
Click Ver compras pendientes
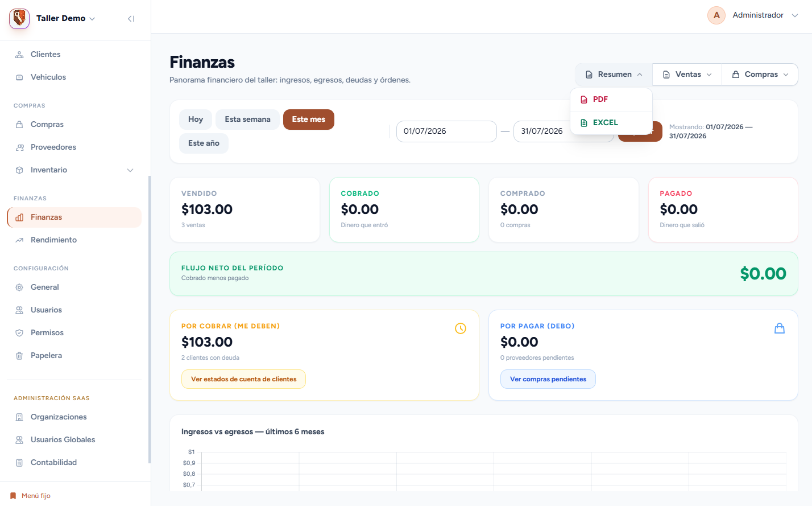548,379
